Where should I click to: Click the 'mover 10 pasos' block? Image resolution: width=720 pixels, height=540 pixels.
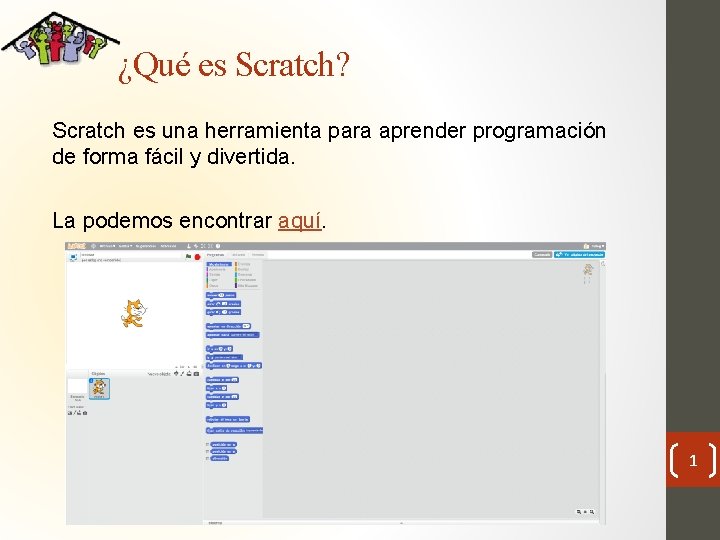pyautogui.click(x=221, y=295)
